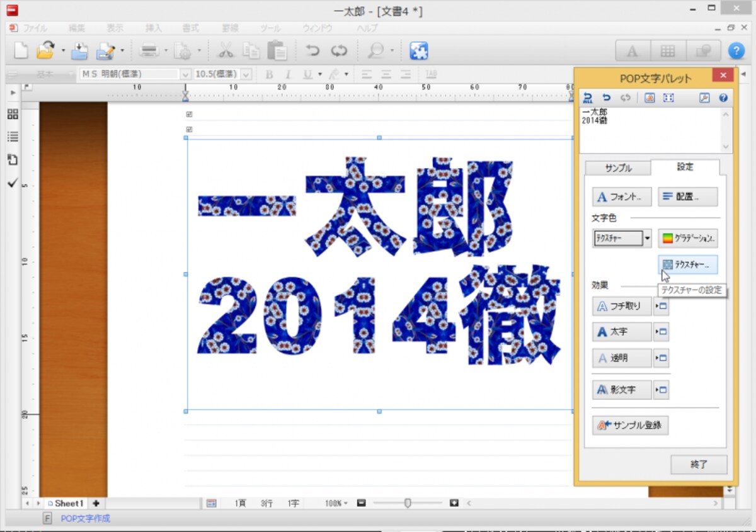The image size is (756, 532).
Task: Click the list icon in left sidebar
Action: click(12, 137)
